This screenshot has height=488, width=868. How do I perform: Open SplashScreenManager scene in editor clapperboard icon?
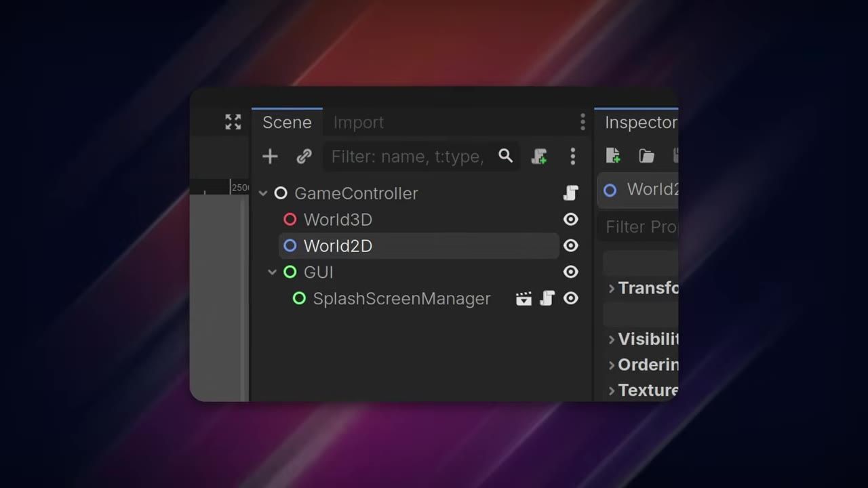[x=524, y=298]
